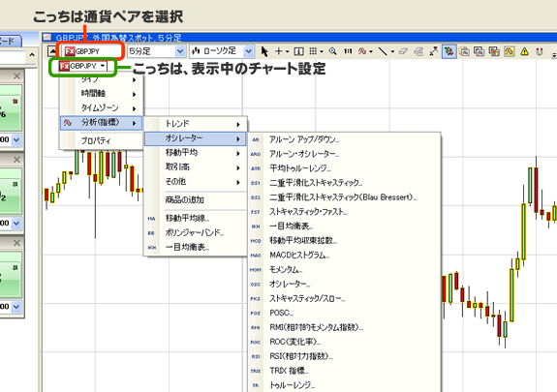Add ボリンジャーバンド indicator
The width and height of the screenshot is (557, 392).
point(195,233)
